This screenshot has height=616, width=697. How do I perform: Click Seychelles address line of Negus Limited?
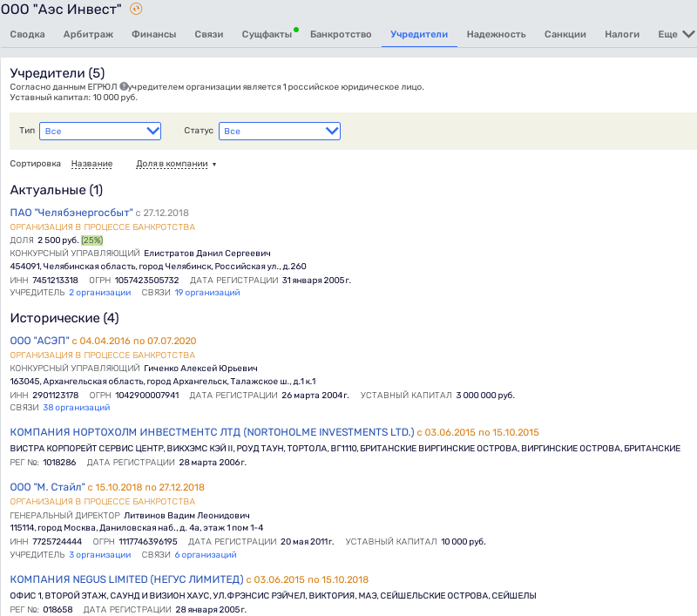pos(273,596)
